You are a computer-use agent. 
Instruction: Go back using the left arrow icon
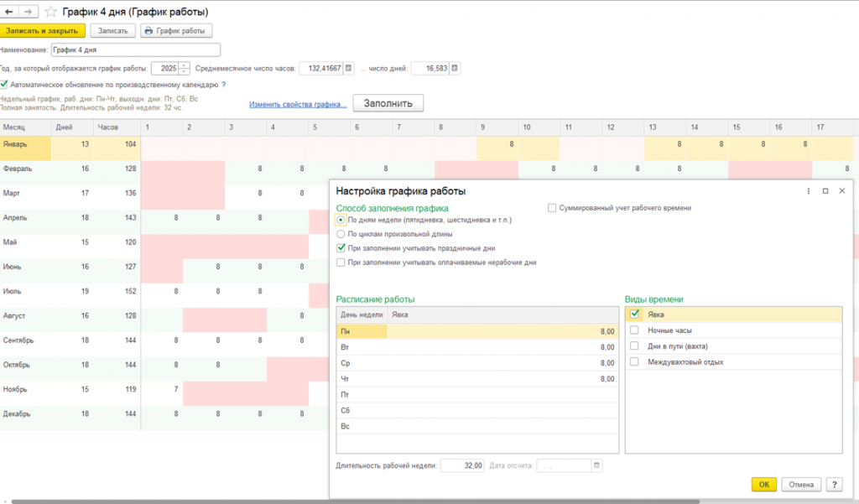click(x=9, y=12)
